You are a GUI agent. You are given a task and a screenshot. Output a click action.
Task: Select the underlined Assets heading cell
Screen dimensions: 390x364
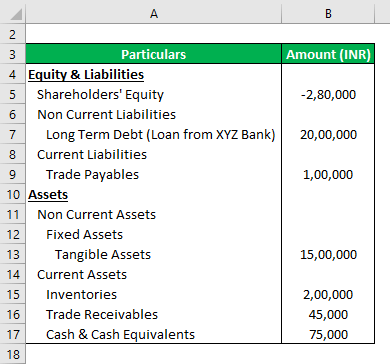pyautogui.click(x=153, y=194)
